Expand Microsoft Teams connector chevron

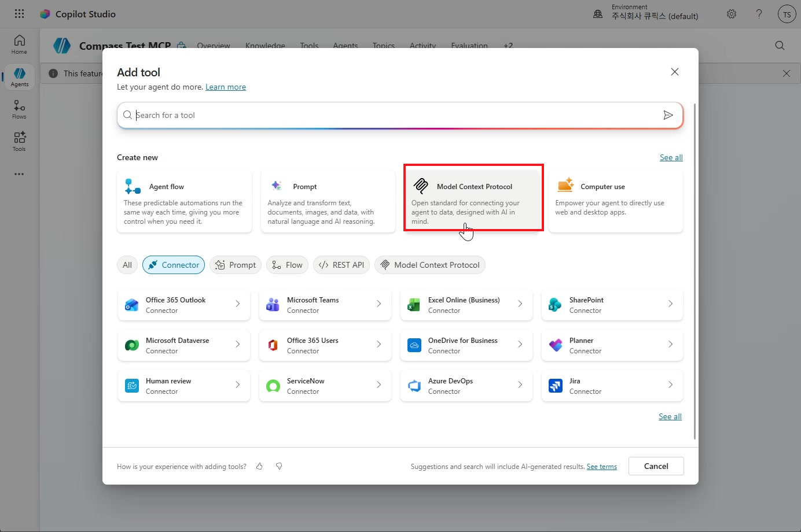click(379, 304)
